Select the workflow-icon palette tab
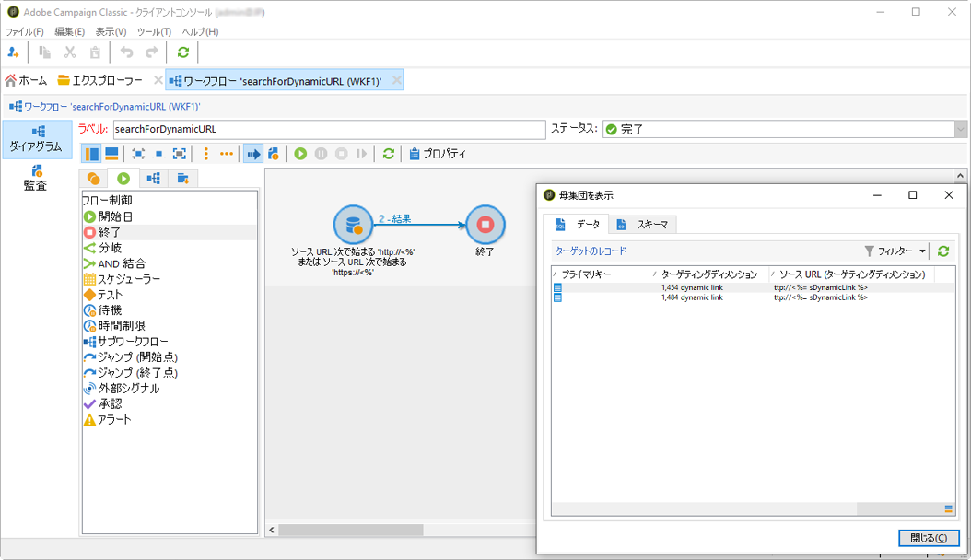Screen dimensions: 971x560 click(x=153, y=179)
